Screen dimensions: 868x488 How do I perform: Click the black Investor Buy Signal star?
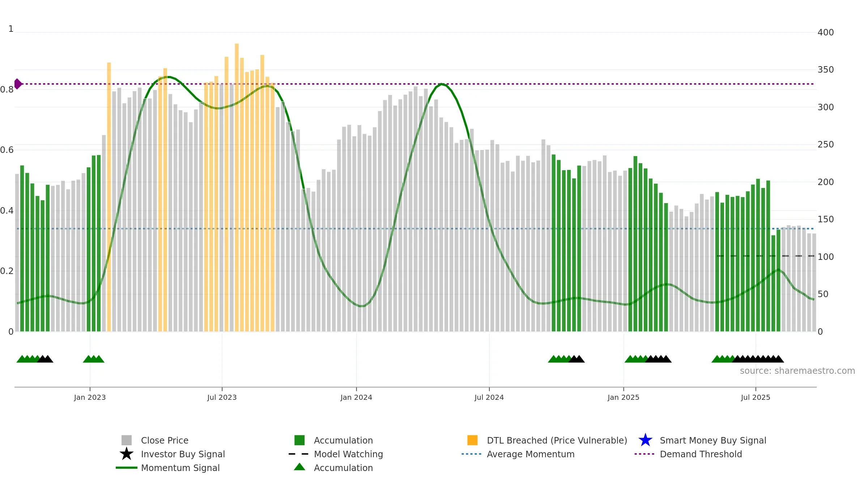pos(127,454)
